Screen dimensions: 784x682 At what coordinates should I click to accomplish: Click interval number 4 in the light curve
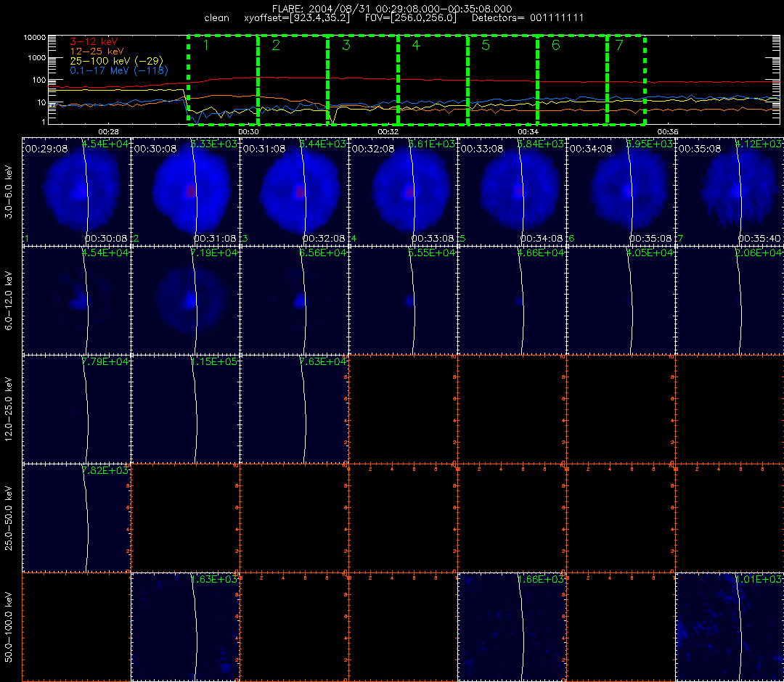coord(416,45)
